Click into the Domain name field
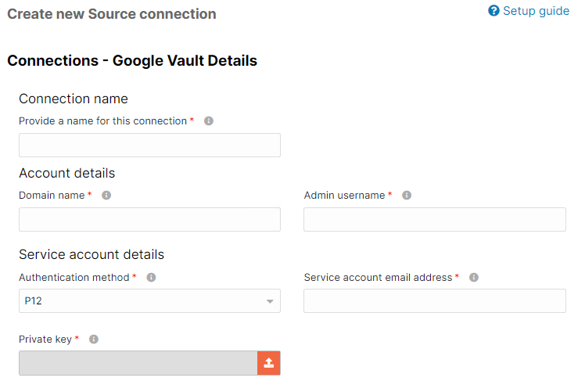The image size is (578, 392). 149,219
